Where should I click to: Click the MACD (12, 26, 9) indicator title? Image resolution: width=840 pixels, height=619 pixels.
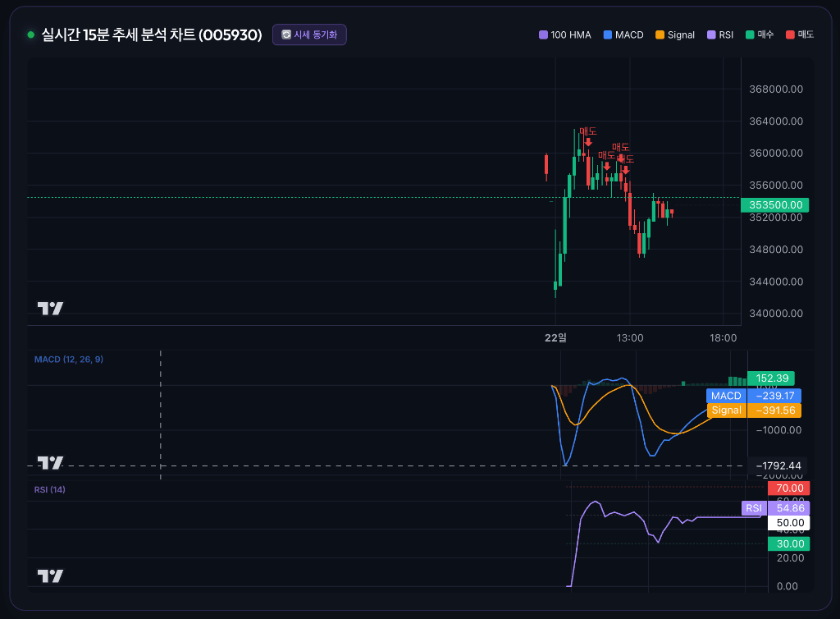69,359
